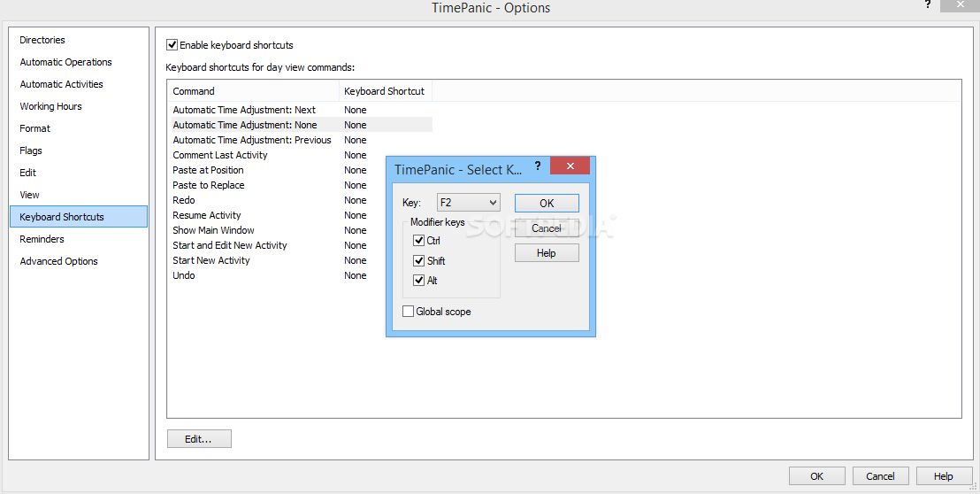Image resolution: width=980 pixels, height=494 pixels.
Task: Select Keyboard Shortcuts in sidebar
Action: click(79, 217)
